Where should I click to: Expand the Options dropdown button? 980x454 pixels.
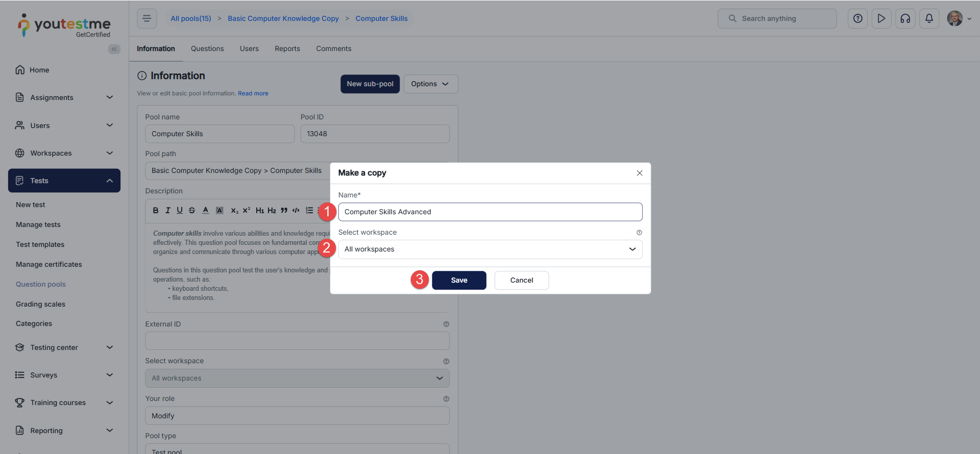430,84
